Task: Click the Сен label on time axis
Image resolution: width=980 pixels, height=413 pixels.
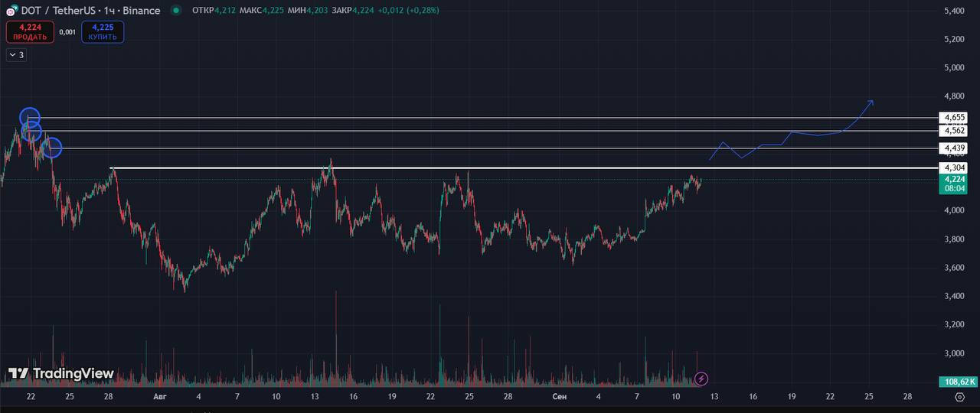Action: [x=560, y=397]
